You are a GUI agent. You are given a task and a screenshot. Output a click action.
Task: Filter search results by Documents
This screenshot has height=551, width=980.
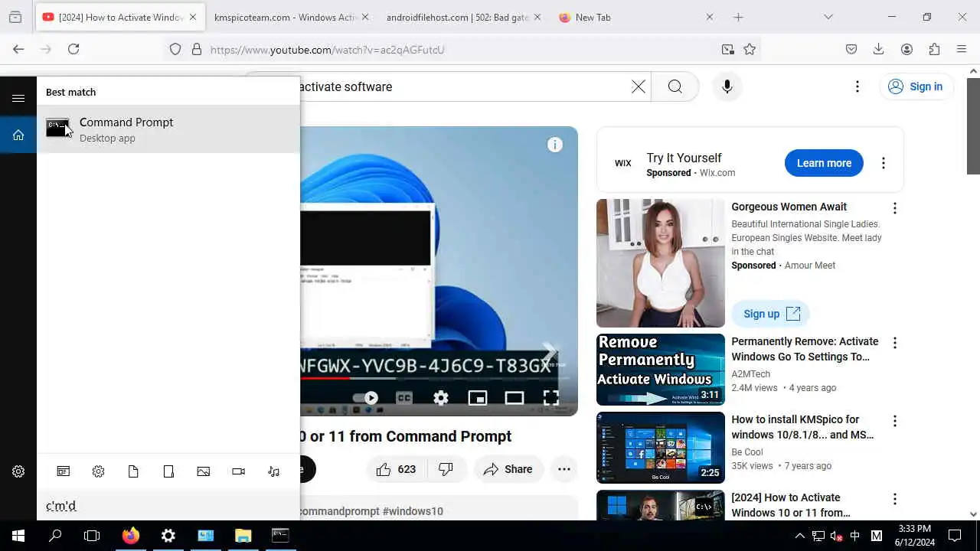point(133,471)
